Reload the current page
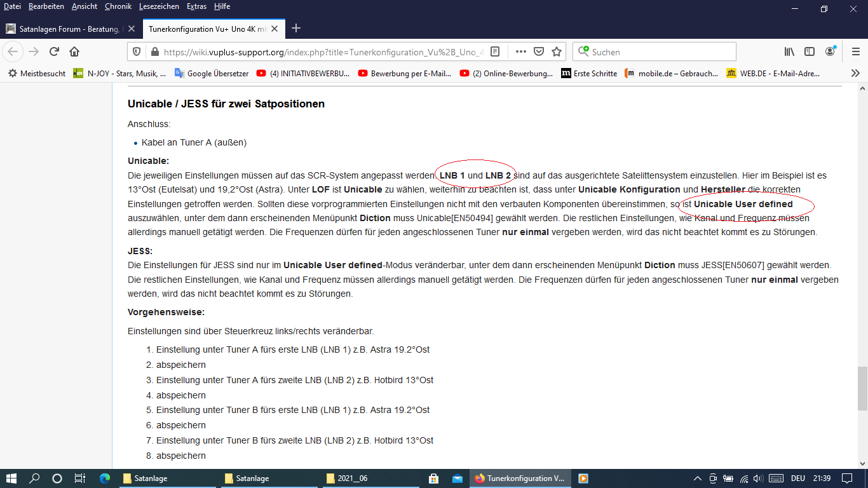 pos(54,51)
